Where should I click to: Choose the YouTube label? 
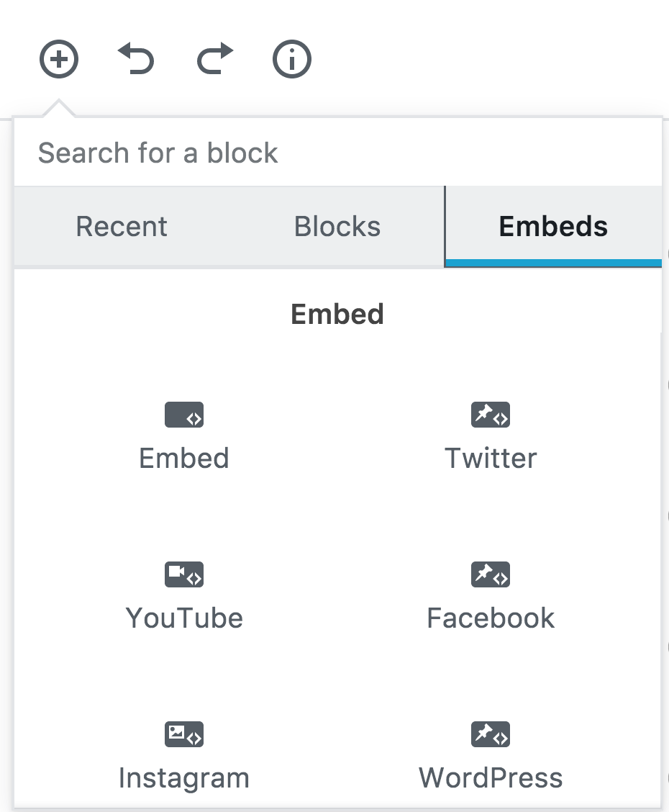point(184,618)
